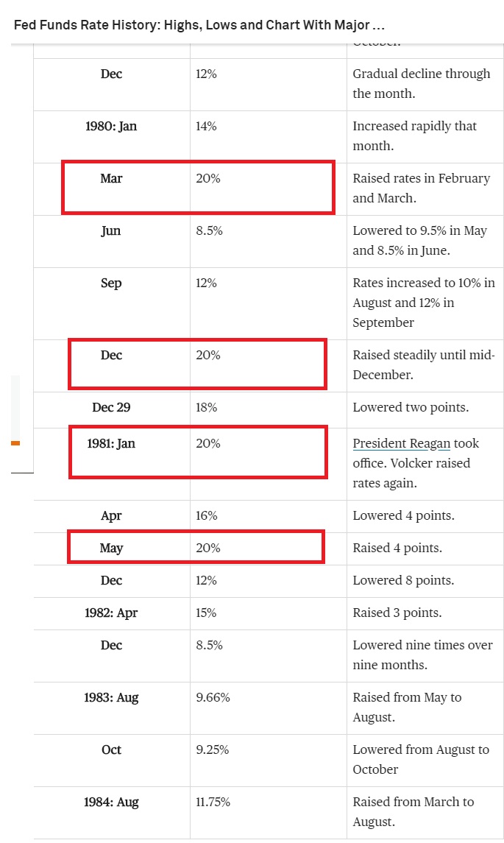Select the 1984: Aug date cell
Viewport: 504px width, 843px height.
coord(111,803)
